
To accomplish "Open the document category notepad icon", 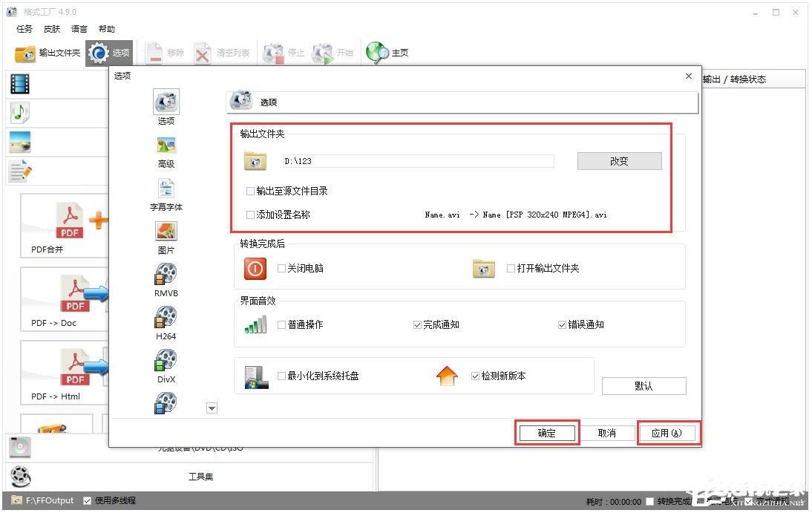I will click(21, 171).
